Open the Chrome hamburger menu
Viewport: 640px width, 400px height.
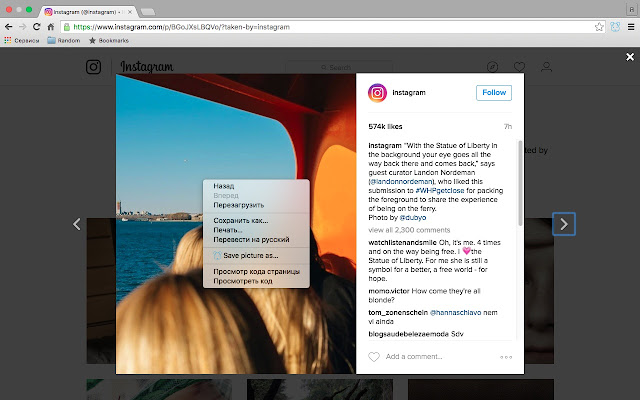[631, 27]
